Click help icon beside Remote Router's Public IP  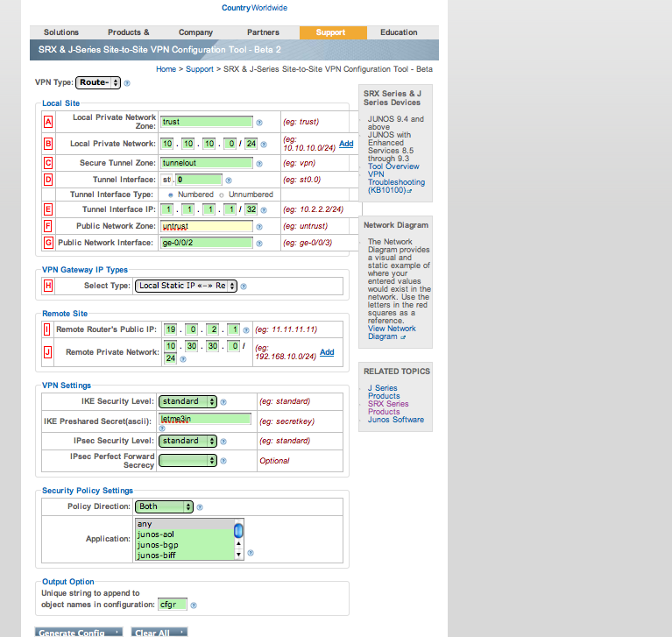click(246, 330)
